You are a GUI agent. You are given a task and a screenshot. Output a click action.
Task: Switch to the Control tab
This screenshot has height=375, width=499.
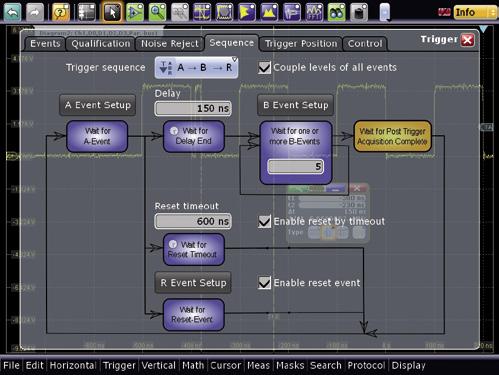[x=365, y=44]
